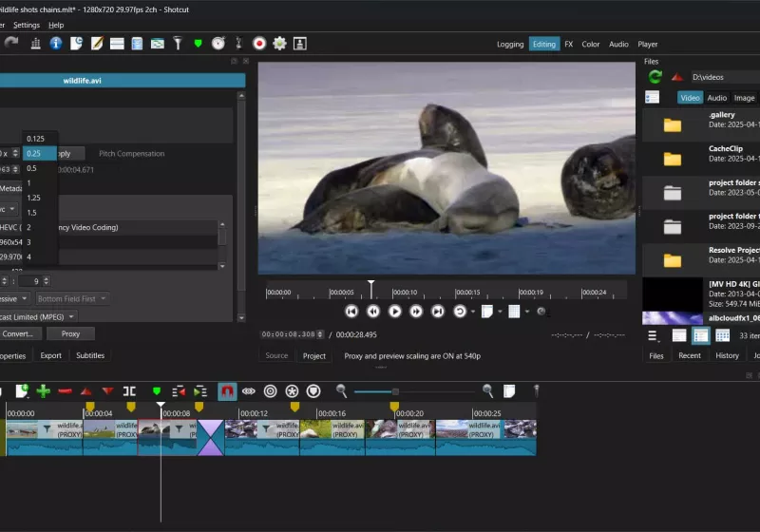This screenshot has width=760, height=532.
Task: Choose 0.5 from the speed list
Action: (x=40, y=168)
